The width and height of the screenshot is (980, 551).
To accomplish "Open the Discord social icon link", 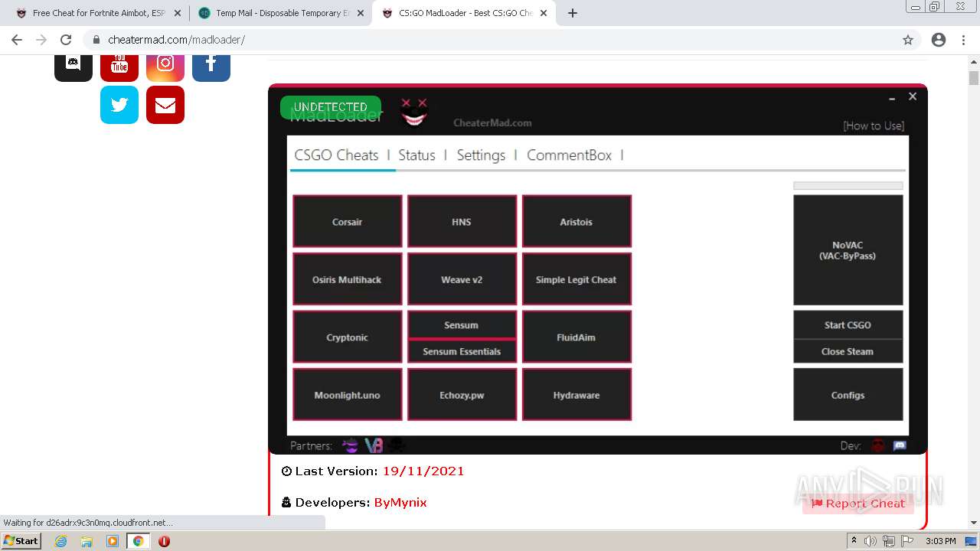I will click(x=73, y=67).
